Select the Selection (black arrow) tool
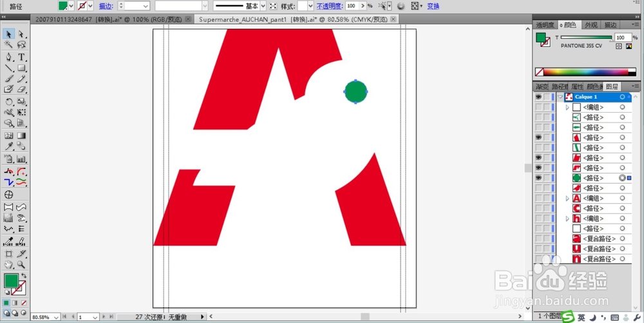644x323 pixels. (8, 34)
